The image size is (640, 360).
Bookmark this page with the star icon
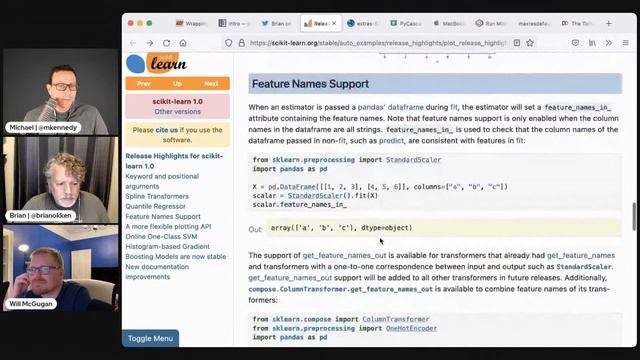click(x=530, y=43)
